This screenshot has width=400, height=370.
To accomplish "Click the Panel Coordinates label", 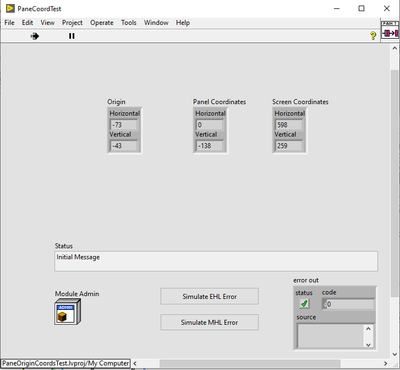I will [x=219, y=102].
